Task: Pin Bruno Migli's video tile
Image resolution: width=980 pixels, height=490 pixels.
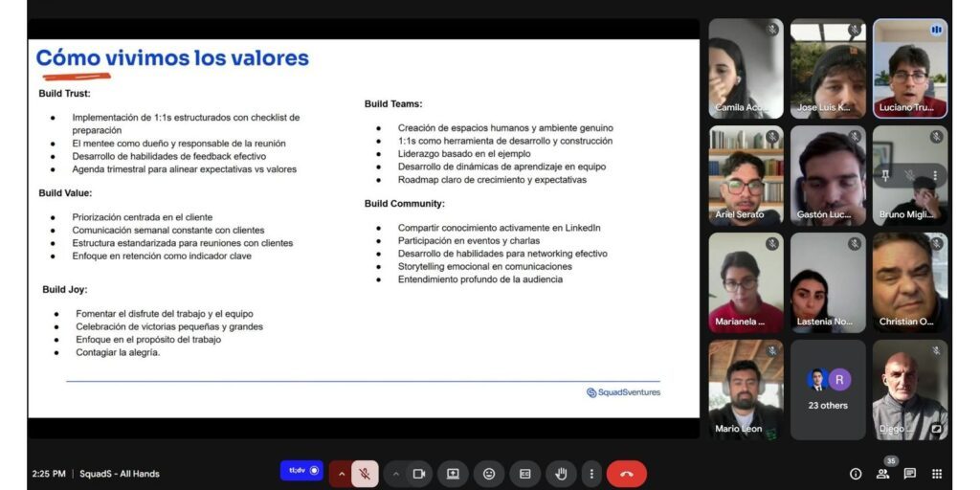Action: pyautogui.click(x=885, y=175)
